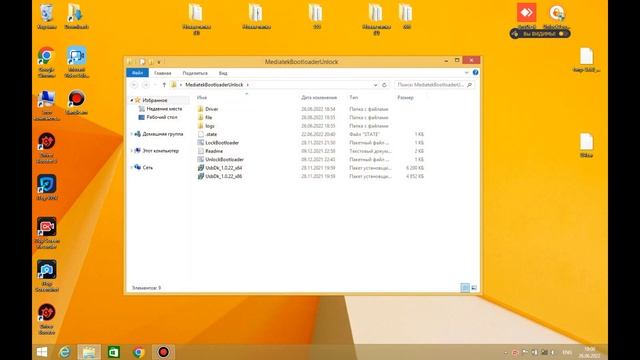Select the UsbDk_1.0.22_x64 installer
The width and height of the screenshot is (640, 360).
pyautogui.click(x=223, y=168)
